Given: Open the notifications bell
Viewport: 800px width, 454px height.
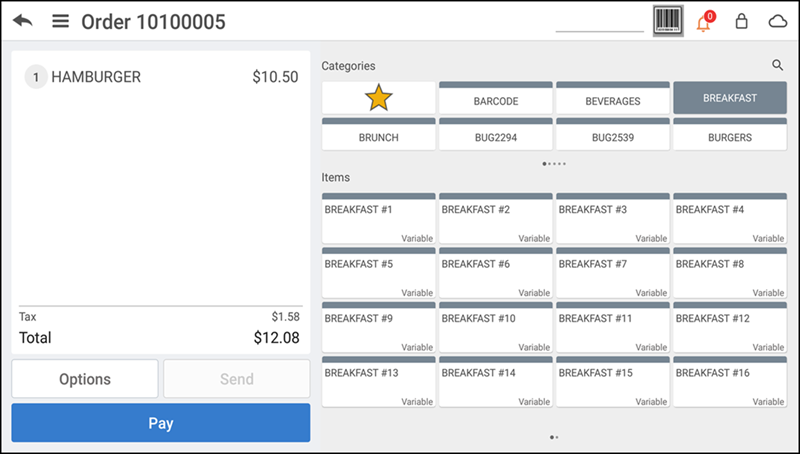Looking at the screenshot, I should point(705,21).
